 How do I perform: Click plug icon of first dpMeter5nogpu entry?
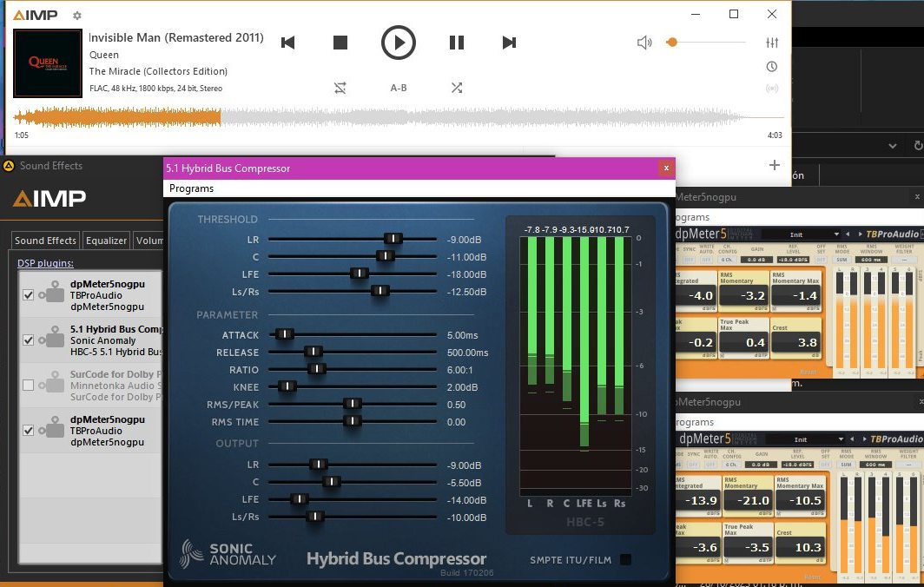point(52,291)
